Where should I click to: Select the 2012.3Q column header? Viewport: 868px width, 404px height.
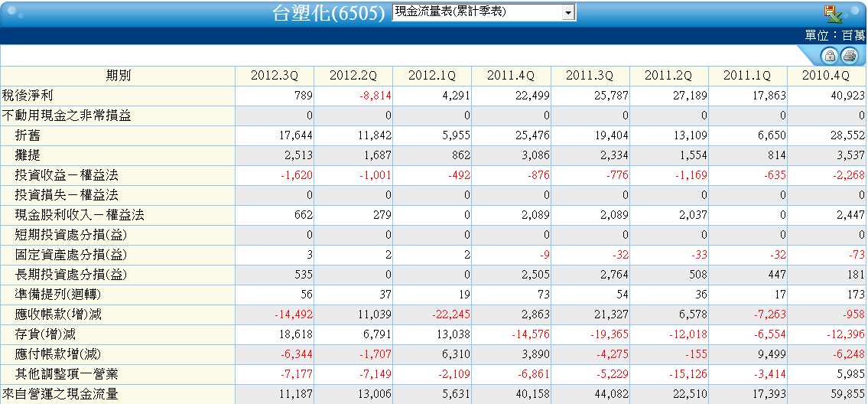[275, 76]
